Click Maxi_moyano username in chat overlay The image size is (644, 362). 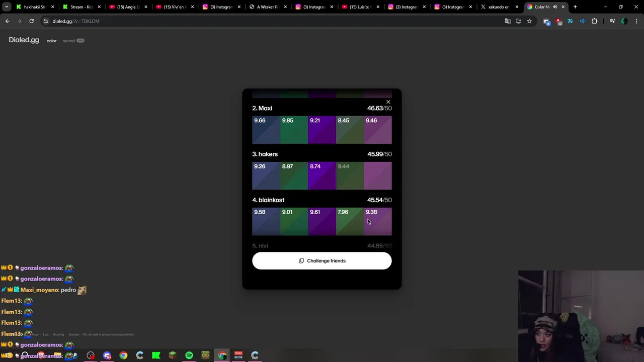click(x=40, y=290)
